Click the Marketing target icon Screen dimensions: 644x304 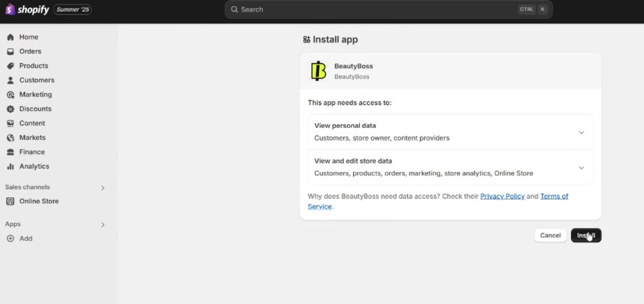click(10, 95)
